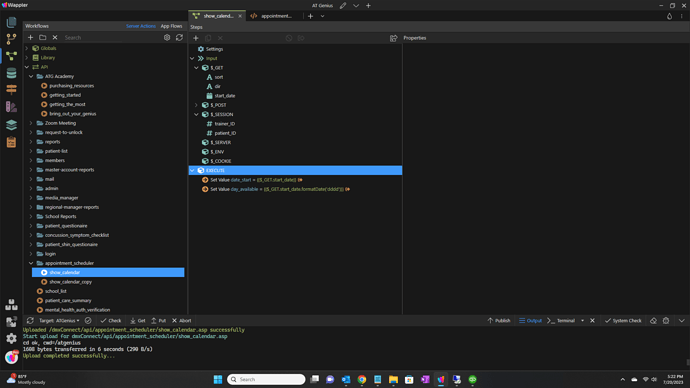Open the editor tabs overflow chevron
Screen dimensions: 690x388
323,16
